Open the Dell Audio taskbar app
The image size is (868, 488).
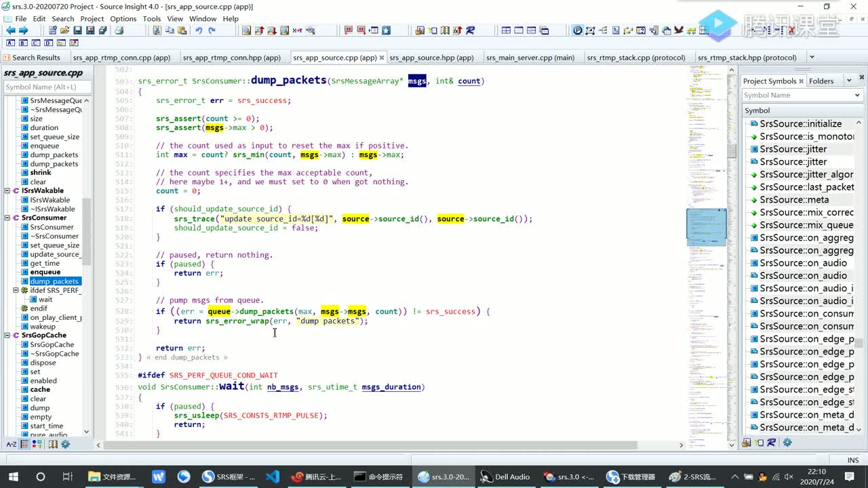click(505, 476)
